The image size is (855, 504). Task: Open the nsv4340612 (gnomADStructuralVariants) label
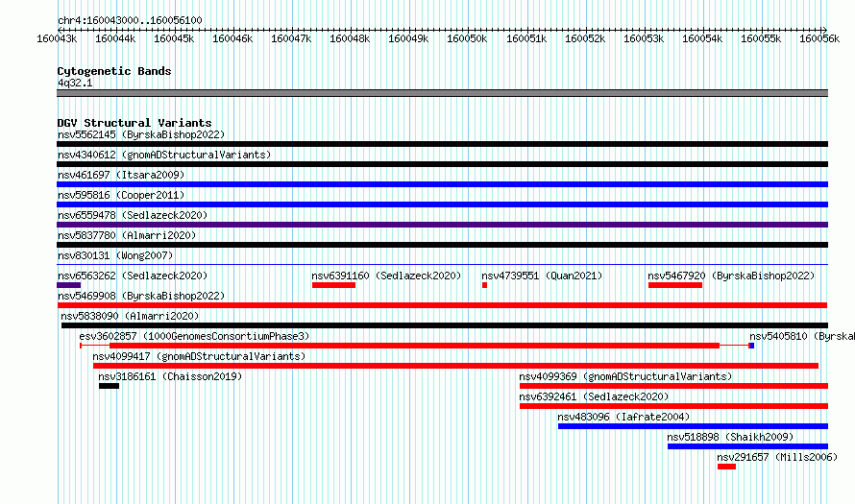164,155
